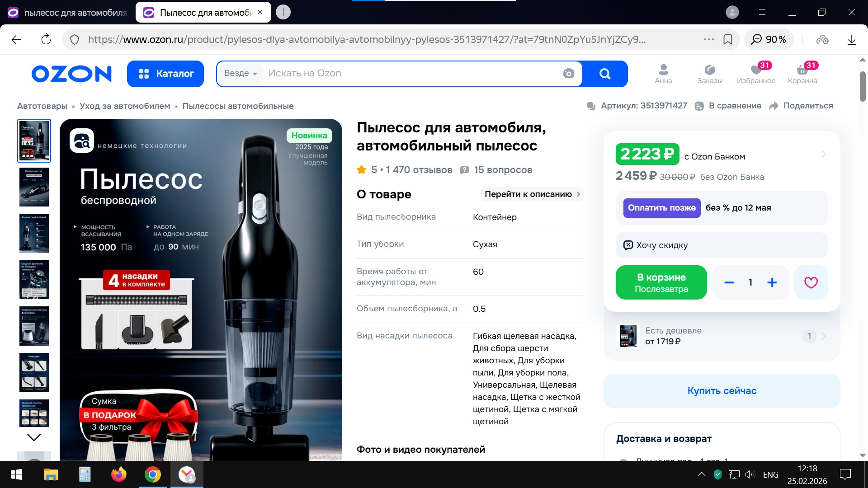Open the Избранное favorites heart icon
868x488 pixels.
(756, 70)
